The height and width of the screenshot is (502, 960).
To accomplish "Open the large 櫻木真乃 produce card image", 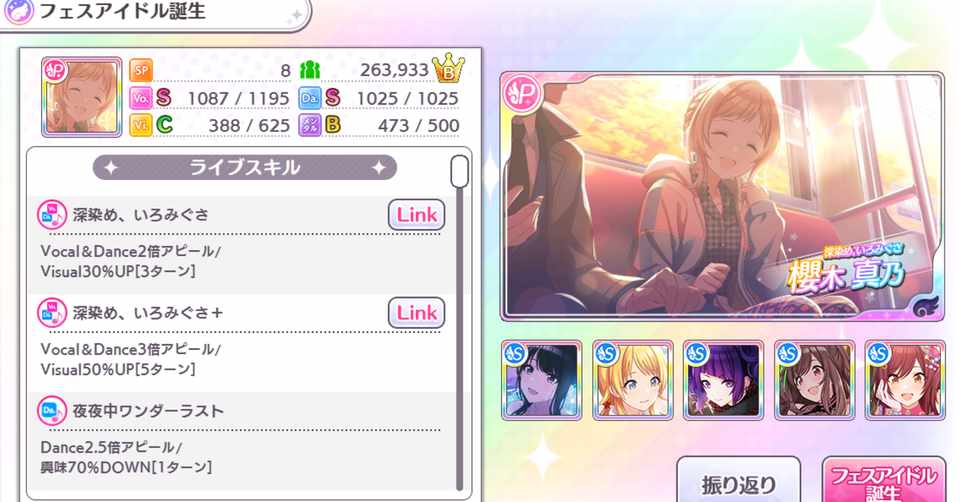I will (x=722, y=197).
